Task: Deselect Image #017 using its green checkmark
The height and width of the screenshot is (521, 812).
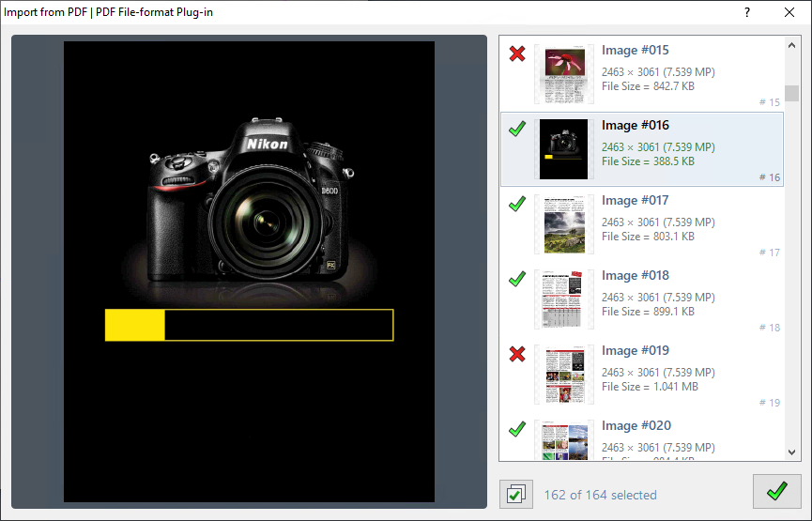Action: 516,204
